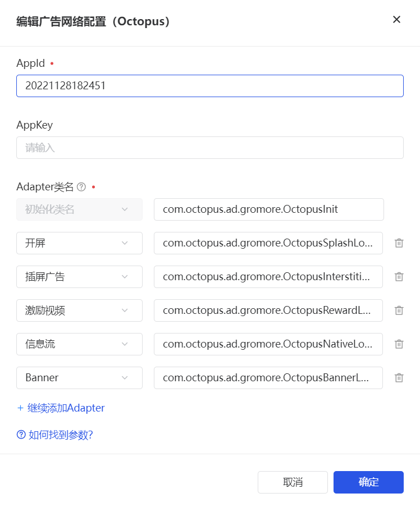Open the 开屏 ad type dropdown
Screen dimensions: 420x507
(x=79, y=243)
